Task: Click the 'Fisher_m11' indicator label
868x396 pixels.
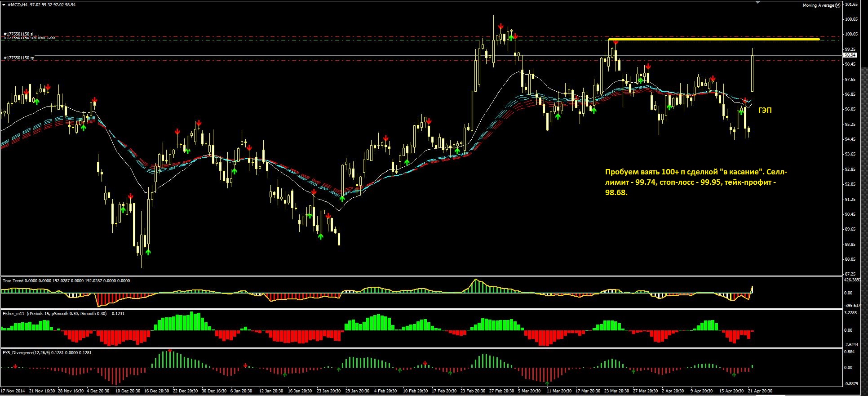Action: [x=14, y=313]
